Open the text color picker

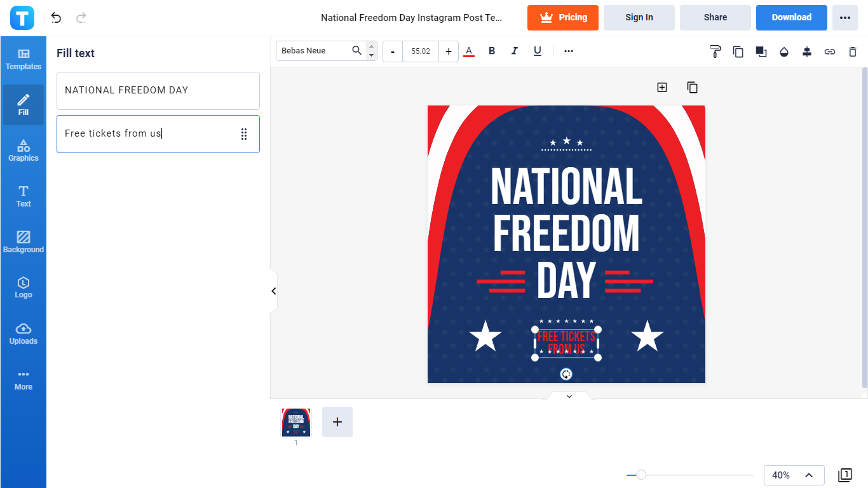point(469,51)
